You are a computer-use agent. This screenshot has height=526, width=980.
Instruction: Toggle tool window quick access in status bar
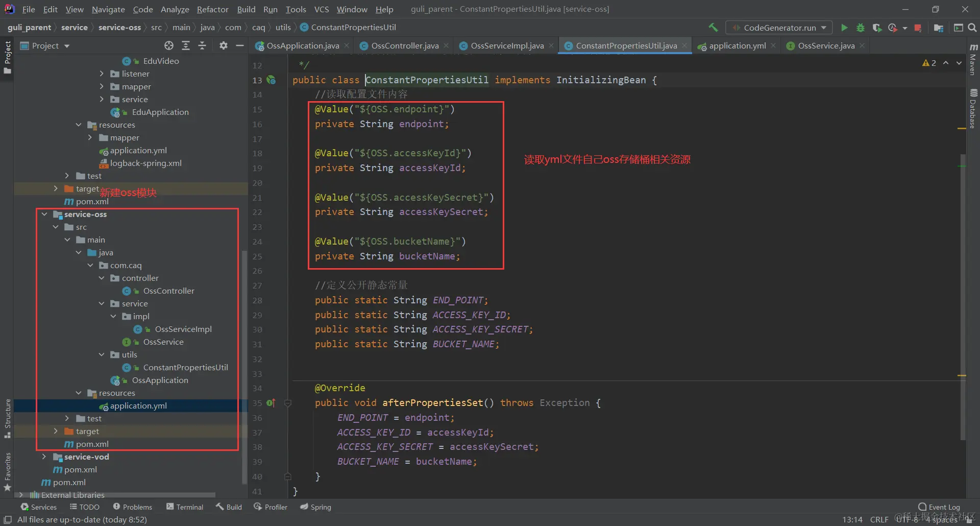tap(8, 519)
